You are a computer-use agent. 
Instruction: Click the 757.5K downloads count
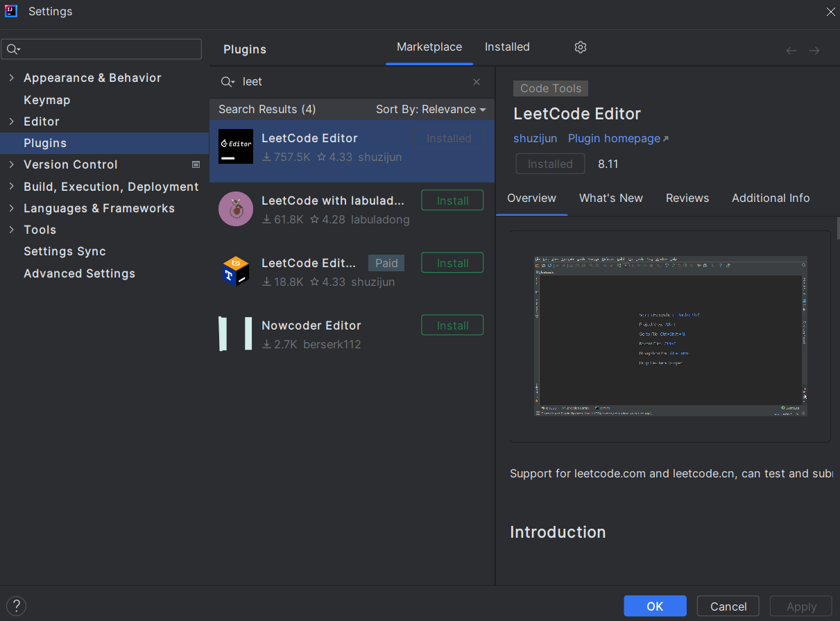(x=286, y=158)
